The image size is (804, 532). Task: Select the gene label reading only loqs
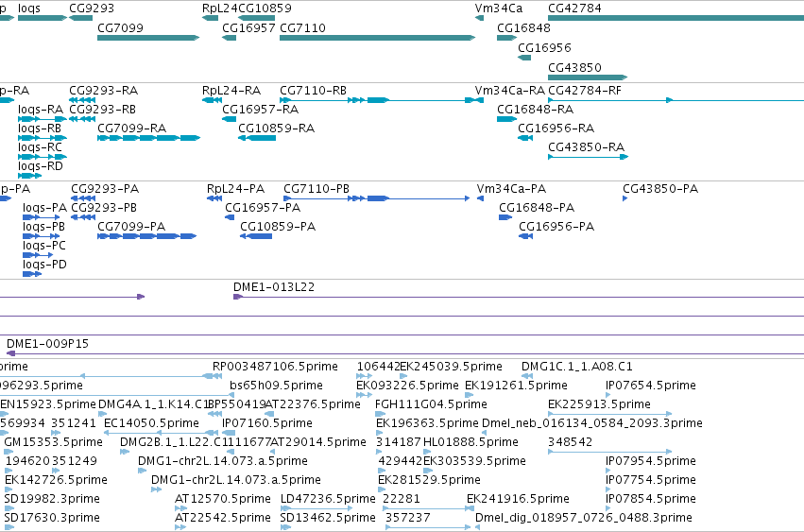(28, 9)
